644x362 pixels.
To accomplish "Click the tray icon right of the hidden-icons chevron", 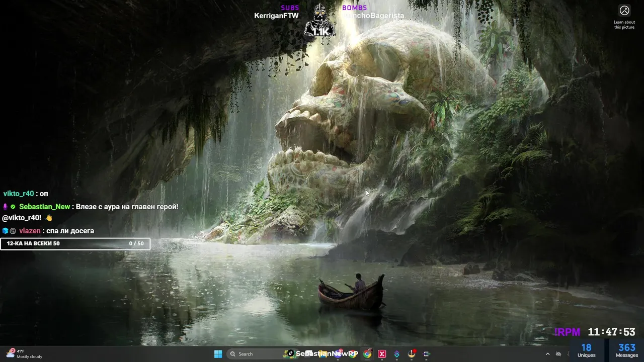I will 558,354.
